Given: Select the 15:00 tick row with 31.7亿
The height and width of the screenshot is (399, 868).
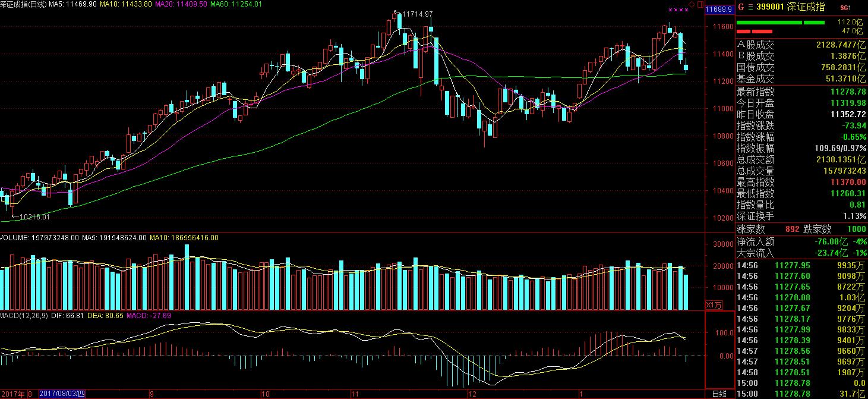Looking at the screenshot, I should click(x=801, y=394).
